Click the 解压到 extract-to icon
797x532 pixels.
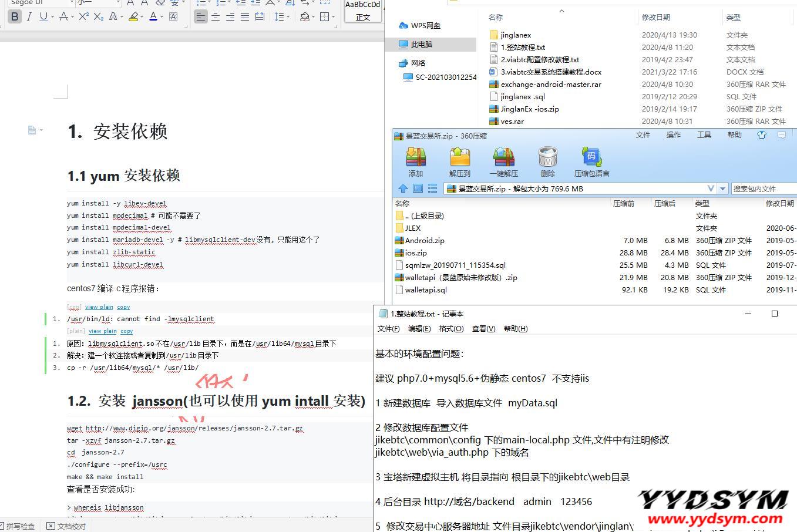point(460,161)
